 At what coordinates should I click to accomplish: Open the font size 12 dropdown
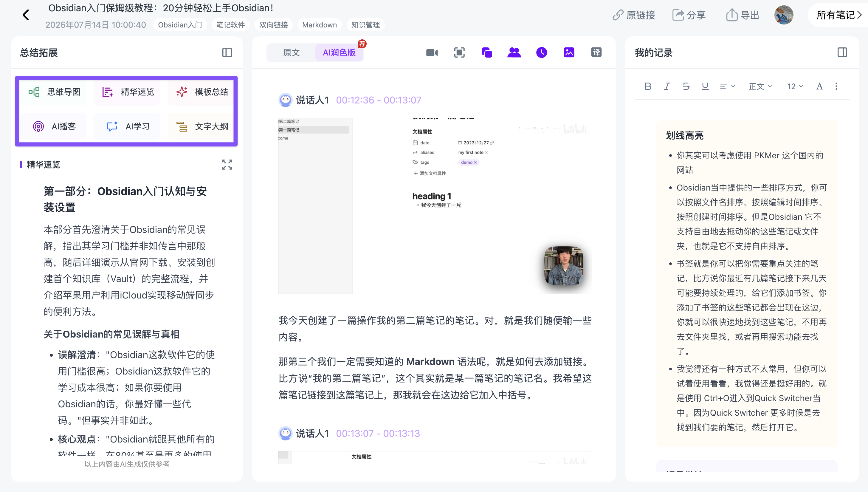(795, 86)
